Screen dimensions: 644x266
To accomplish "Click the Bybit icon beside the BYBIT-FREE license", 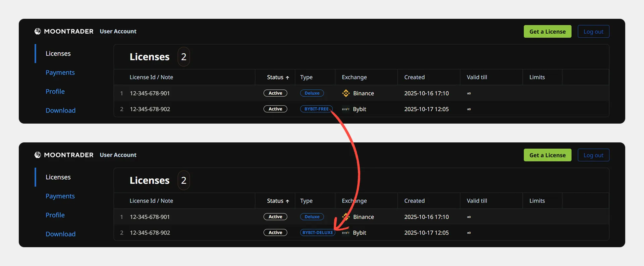I will coord(345,109).
